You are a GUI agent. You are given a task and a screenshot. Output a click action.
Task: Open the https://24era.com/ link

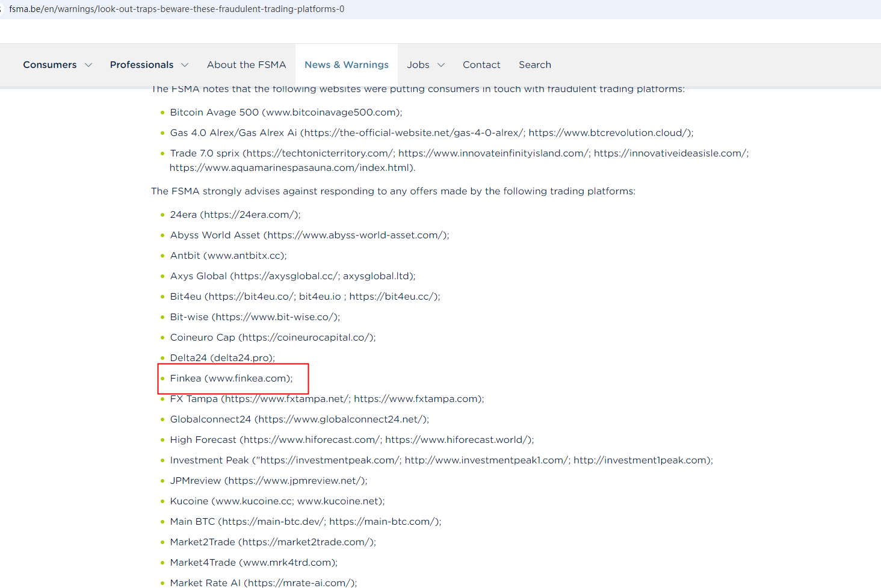point(250,215)
